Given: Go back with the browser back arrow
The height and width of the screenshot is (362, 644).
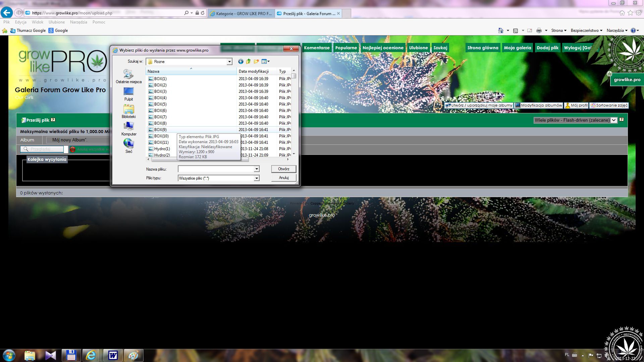Looking at the screenshot, I should [7, 13].
